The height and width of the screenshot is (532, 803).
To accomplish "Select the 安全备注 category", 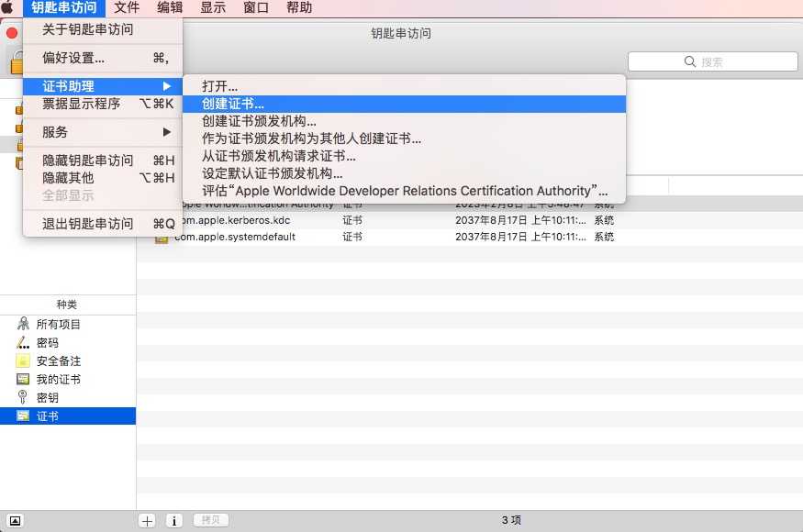I will [x=68, y=361].
